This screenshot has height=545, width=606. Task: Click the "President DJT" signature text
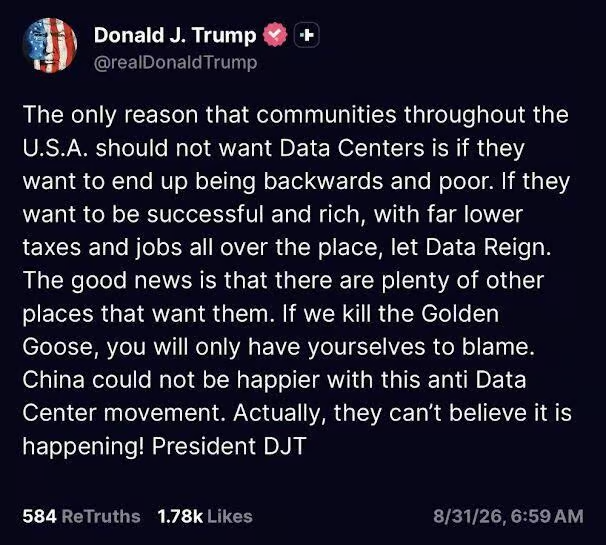click(229, 446)
